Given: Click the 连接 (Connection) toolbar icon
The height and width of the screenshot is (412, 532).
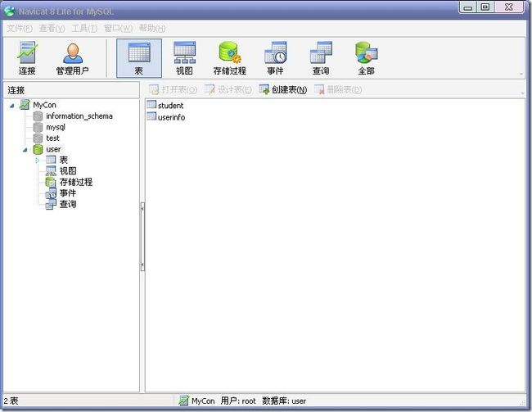Looking at the screenshot, I should 27,58.
